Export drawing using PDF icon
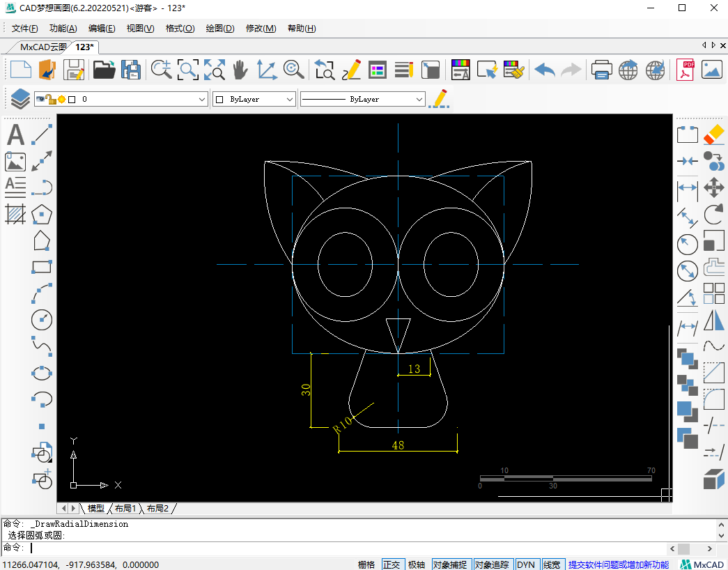 685,70
